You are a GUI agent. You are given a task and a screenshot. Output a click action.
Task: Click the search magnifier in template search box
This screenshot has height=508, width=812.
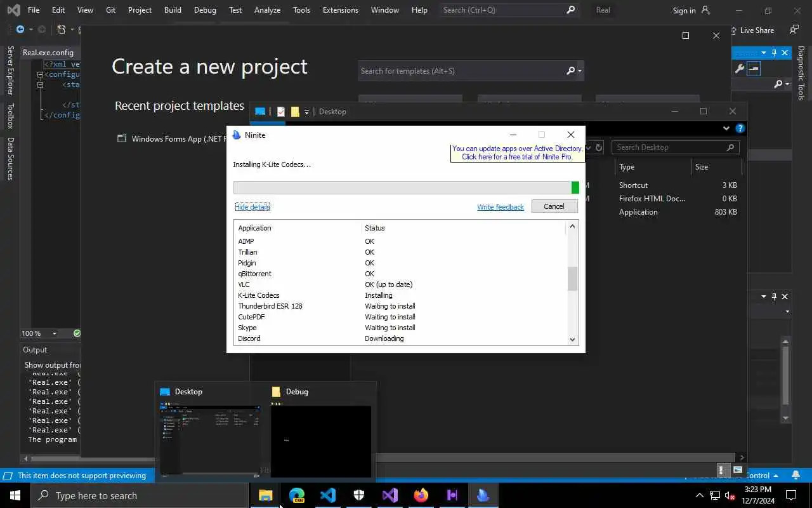(x=570, y=71)
